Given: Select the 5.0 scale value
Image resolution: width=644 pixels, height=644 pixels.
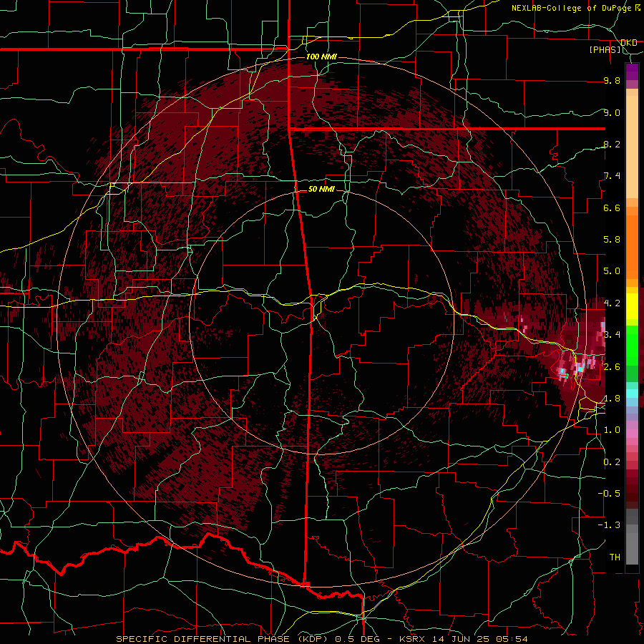Looking at the screenshot, I should [x=612, y=271].
